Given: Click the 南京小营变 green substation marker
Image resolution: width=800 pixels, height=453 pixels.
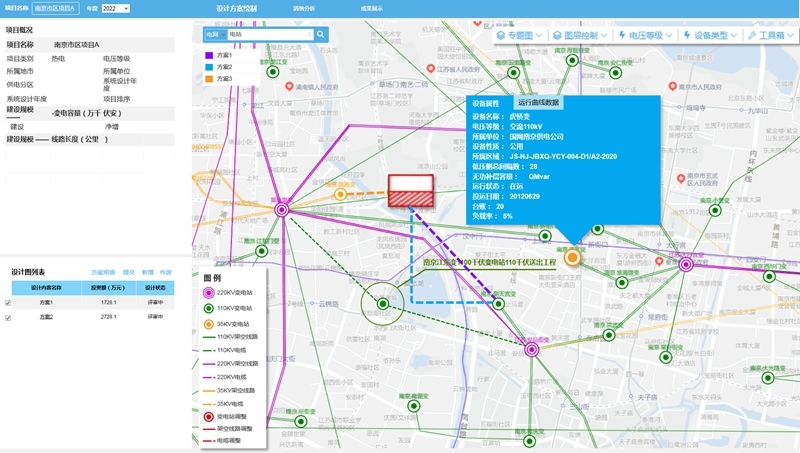Looking at the screenshot, I should (715, 210).
